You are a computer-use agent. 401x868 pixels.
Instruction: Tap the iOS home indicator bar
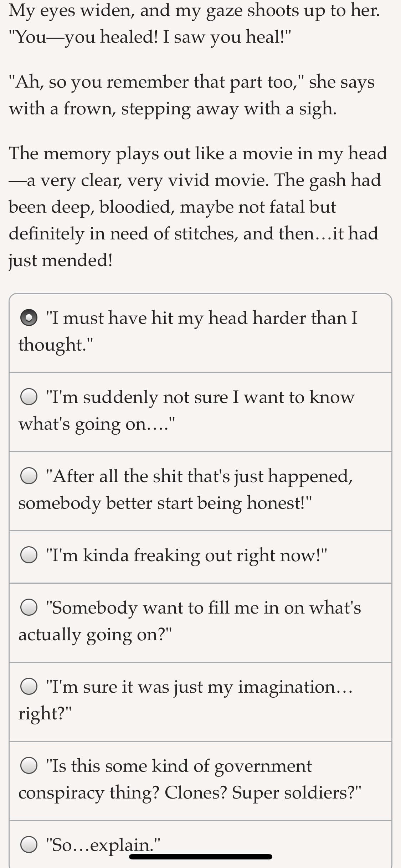[201, 857]
